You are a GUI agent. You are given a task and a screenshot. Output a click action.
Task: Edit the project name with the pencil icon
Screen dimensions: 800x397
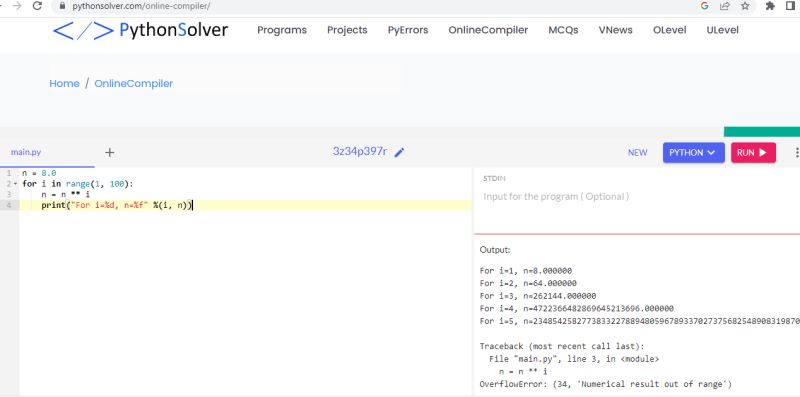pos(399,152)
